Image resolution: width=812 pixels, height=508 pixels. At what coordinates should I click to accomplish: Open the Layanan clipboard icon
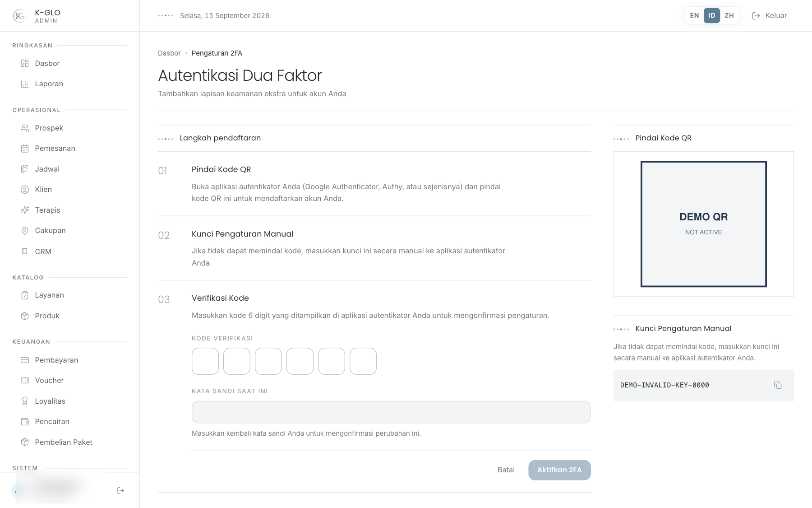(25, 295)
